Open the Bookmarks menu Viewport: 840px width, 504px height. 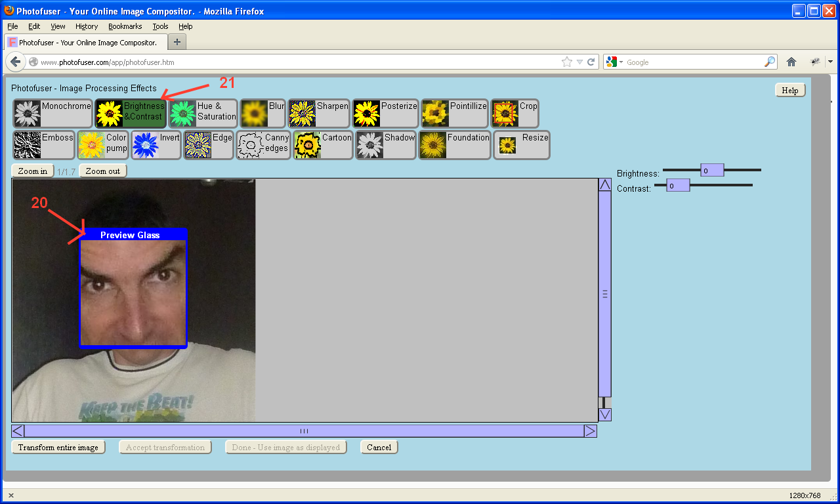[x=125, y=26]
